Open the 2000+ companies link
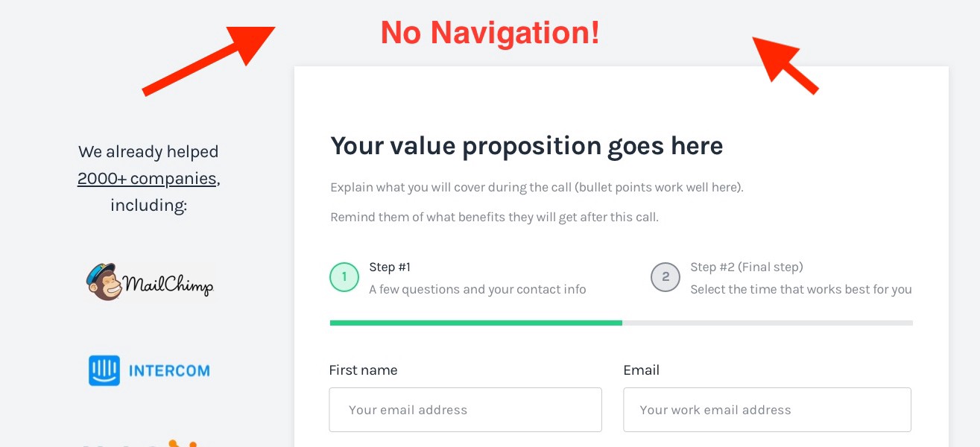 (x=147, y=179)
